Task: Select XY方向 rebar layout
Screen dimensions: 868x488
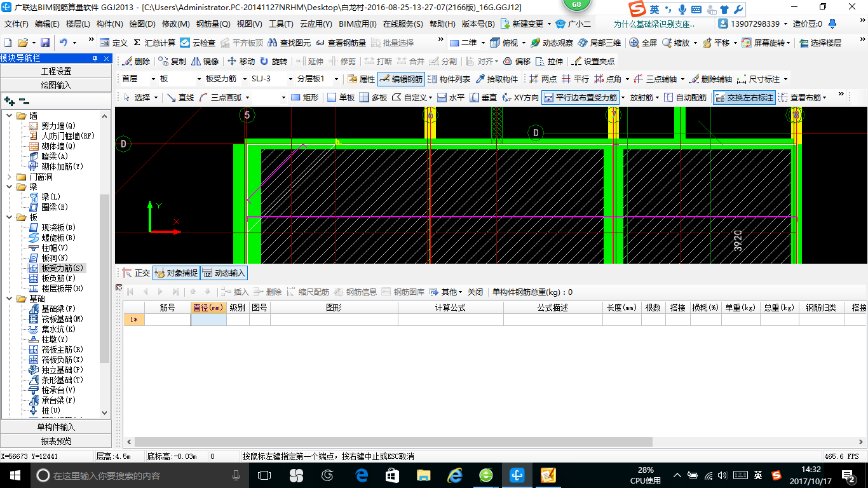Action: pos(520,97)
